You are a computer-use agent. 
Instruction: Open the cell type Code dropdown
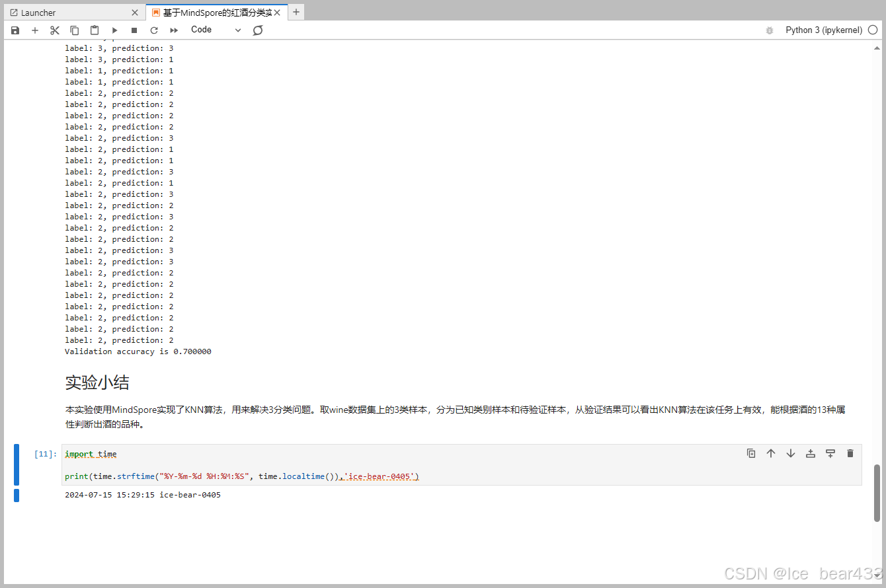point(216,30)
